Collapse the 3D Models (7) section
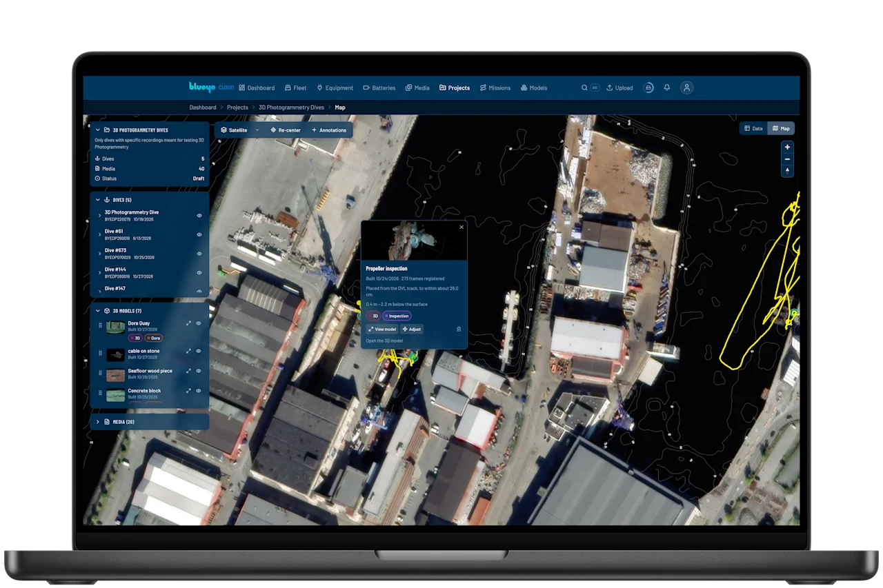The width and height of the screenshot is (883, 588). pyautogui.click(x=98, y=311)
